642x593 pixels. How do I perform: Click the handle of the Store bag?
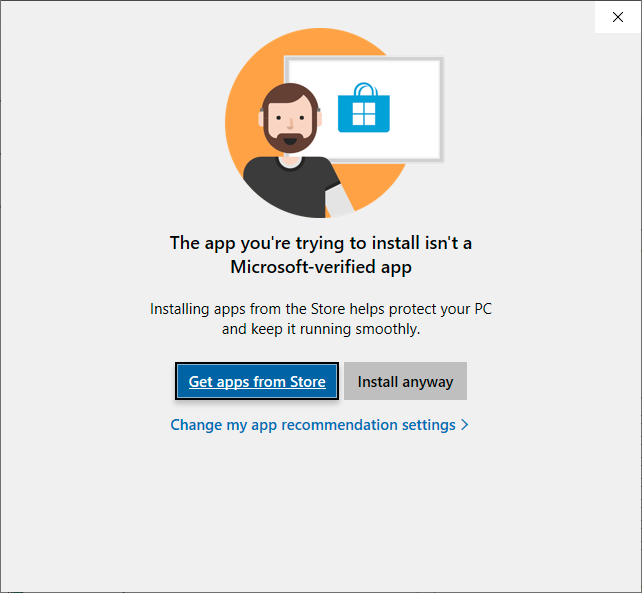point(365,89)
